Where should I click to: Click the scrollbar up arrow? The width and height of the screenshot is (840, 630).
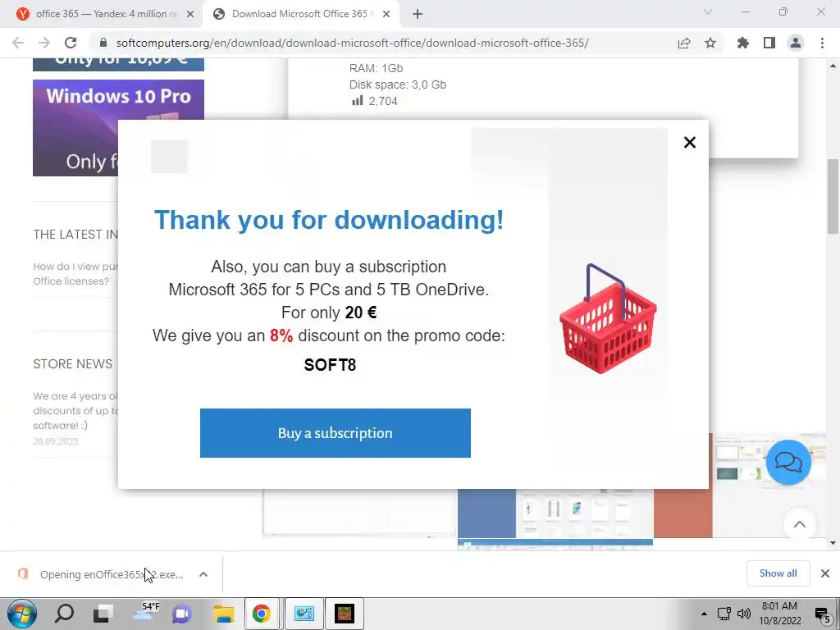(x=833, y=66)
